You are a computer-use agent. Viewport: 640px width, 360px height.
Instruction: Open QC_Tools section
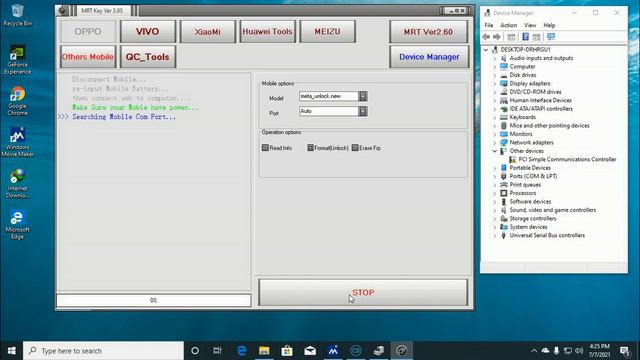pyautogui.click(x=147, y=57)
